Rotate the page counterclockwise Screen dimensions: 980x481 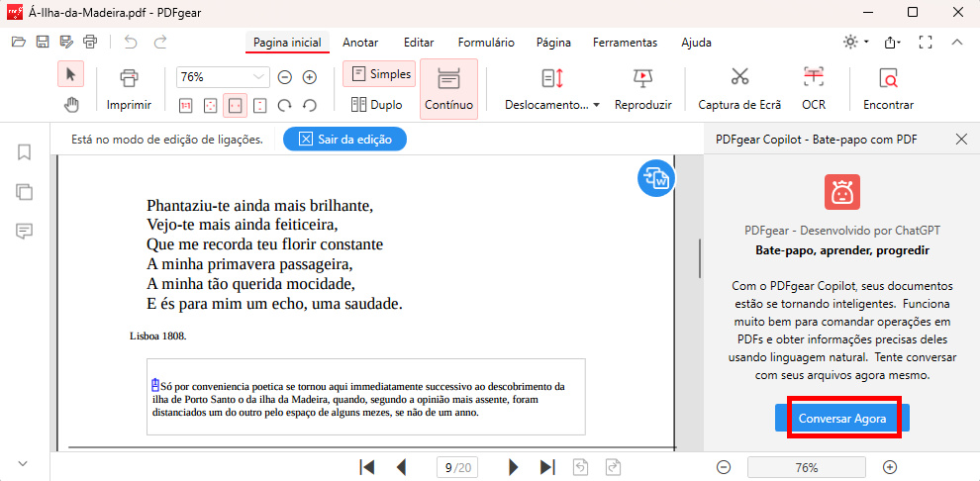[x=310, y=106]
